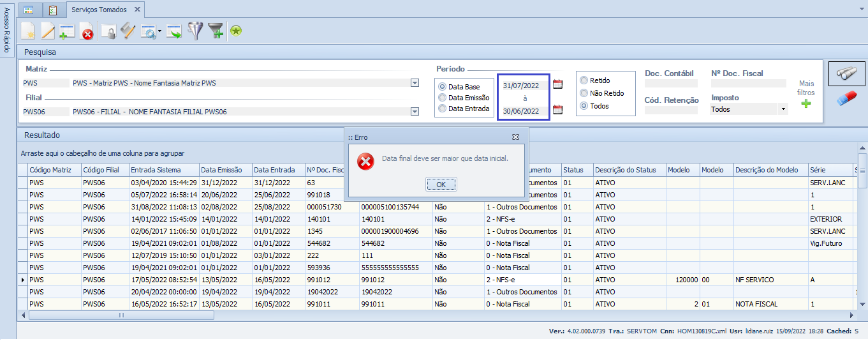Viewport: 868px width, 341px height.
Task: Click the Nº Doc. Fiscal input field
Action: [748, 83]
